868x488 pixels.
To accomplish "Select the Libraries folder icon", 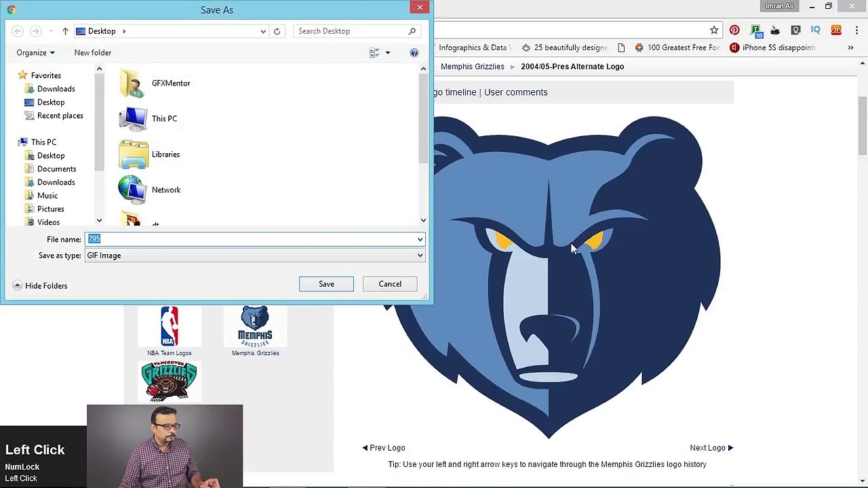I will [133, 155].
